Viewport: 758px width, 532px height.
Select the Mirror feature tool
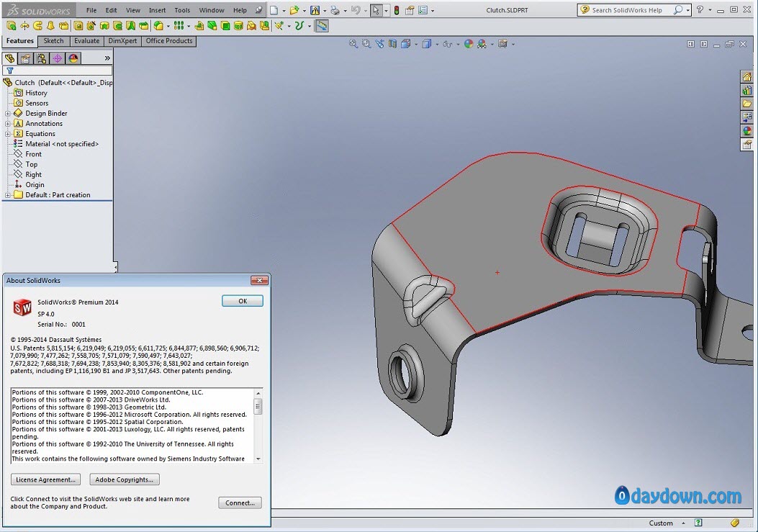pos(264,26)
